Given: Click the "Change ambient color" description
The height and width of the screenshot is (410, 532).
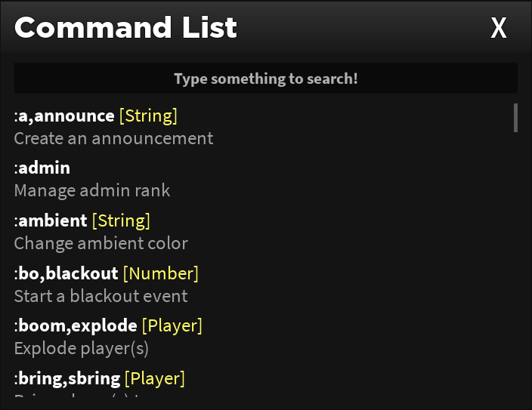Looking at the screenshot, I should click(x=101, y=243).
